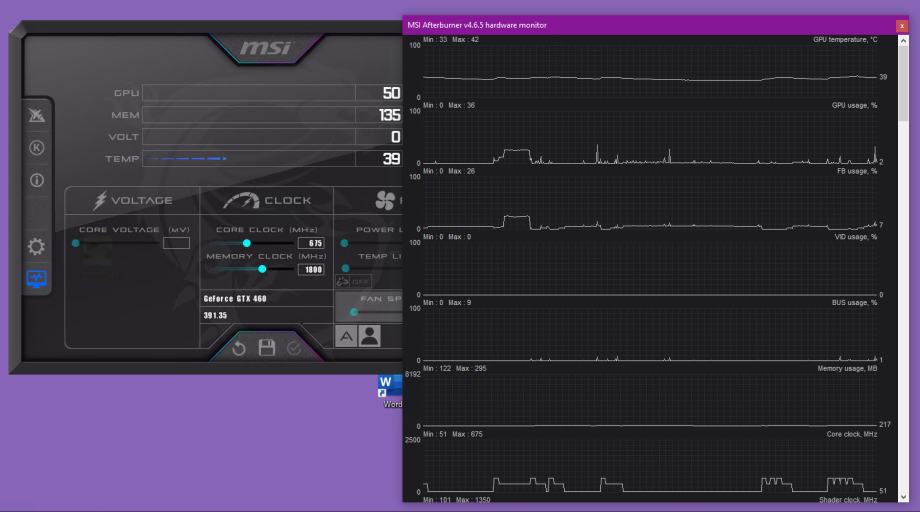Click the VID usage graph label
Viewport: 920px width, 512px height.
pyautogui.click(x=855, y=237)
